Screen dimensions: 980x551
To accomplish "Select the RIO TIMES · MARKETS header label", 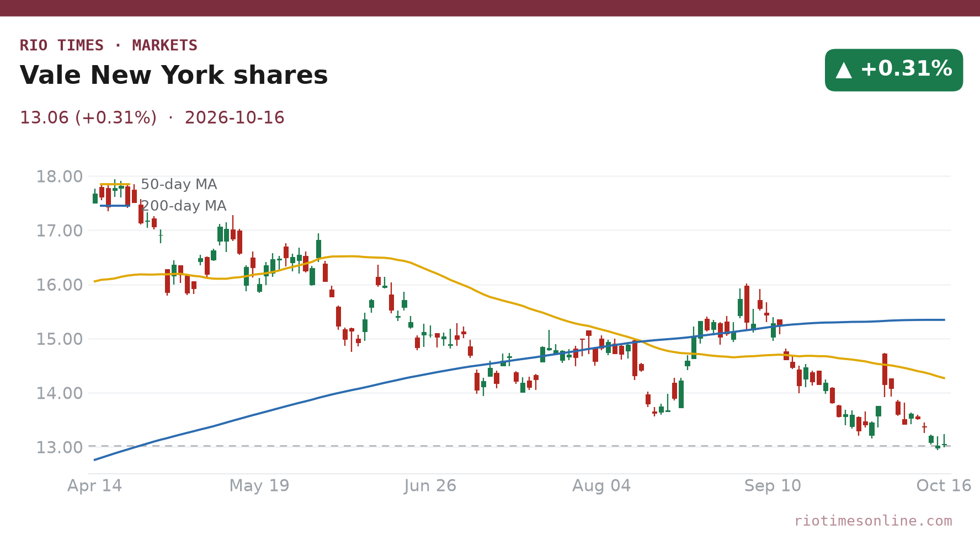I will coord(109,45).
